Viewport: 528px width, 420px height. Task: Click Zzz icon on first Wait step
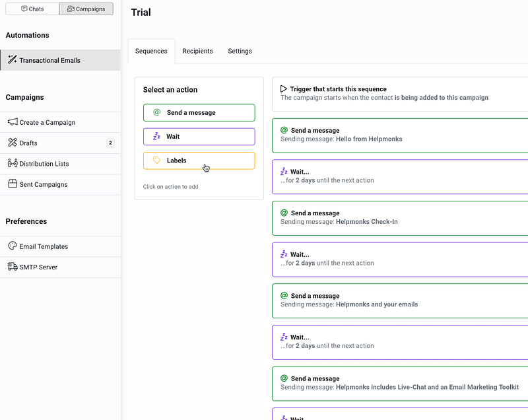(284, 172)
